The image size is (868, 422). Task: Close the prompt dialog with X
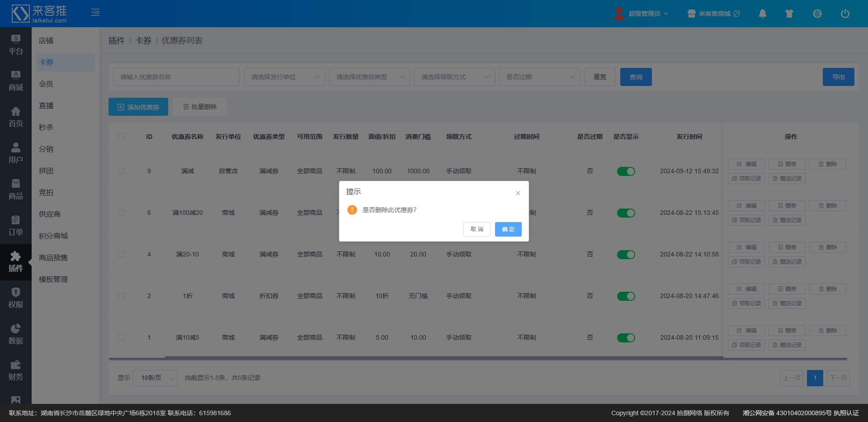pyautogui.click(x=518, y=193)
